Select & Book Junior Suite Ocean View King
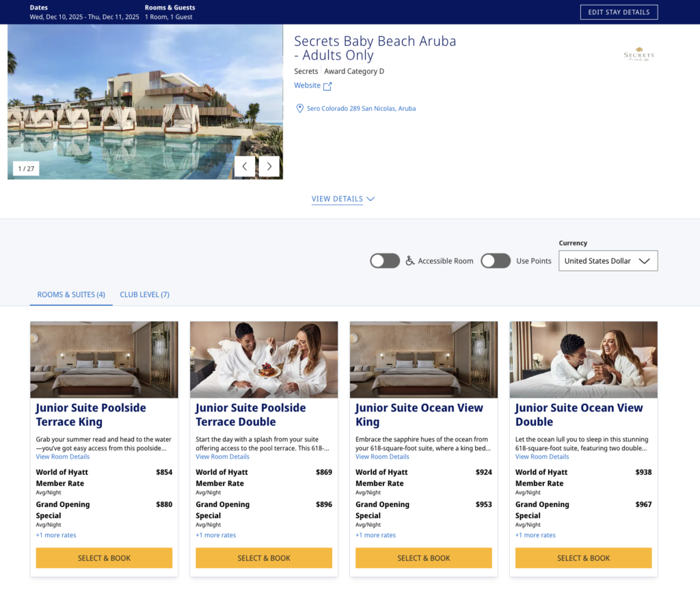Screen dimensions: 700x600 [424, 558]
